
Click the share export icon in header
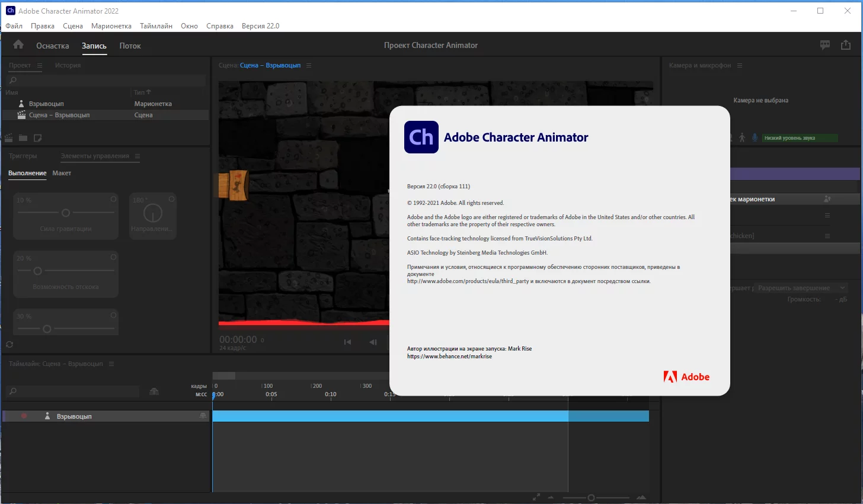[846, 45]
